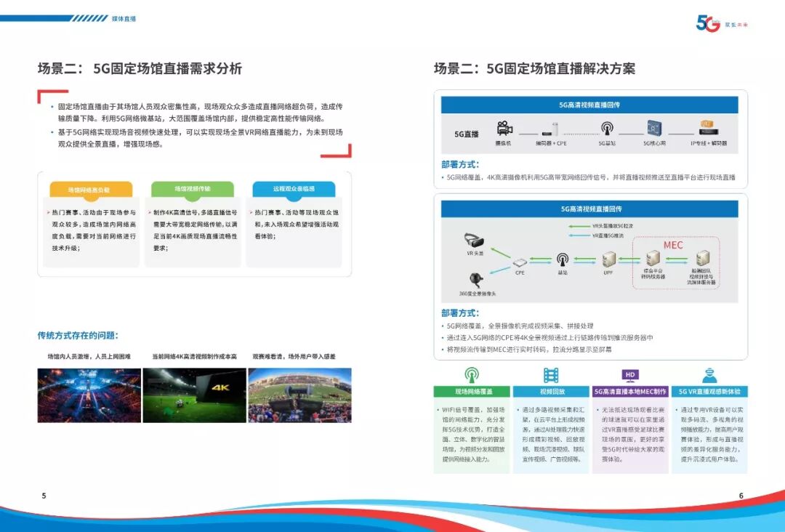Screen dimensions: 785x532
Task: Select the 综合平台转码服务器 server icon
Action: coord(653,259)
